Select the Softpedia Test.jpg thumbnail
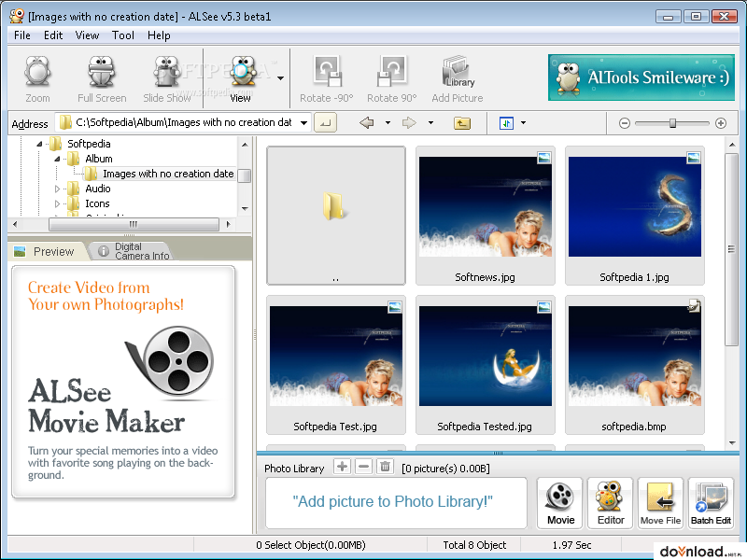Screen dimensions: 747x560 click(336, 365)
